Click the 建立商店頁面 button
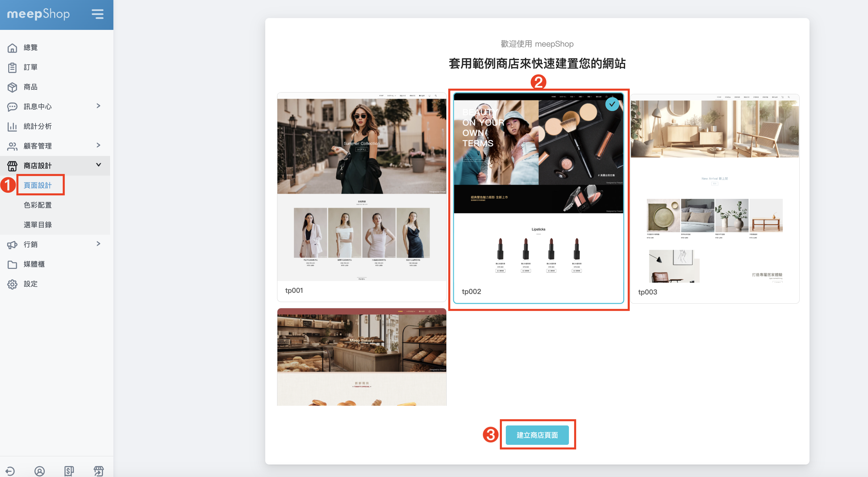This screenshot has width=868, height=477. [537, 435]
